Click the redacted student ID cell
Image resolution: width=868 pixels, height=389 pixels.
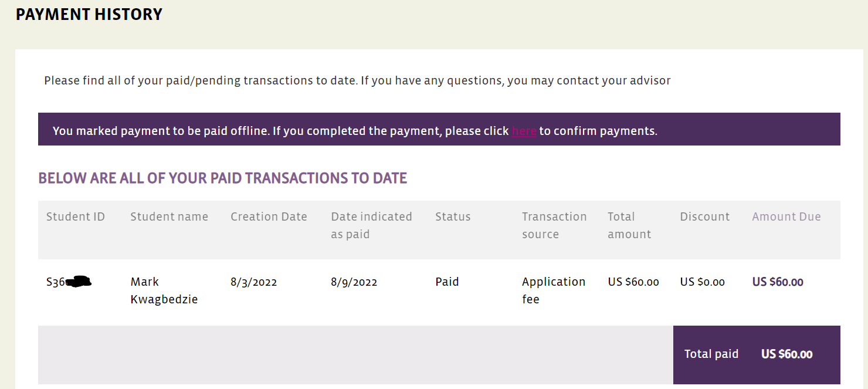tap(69, 282)
